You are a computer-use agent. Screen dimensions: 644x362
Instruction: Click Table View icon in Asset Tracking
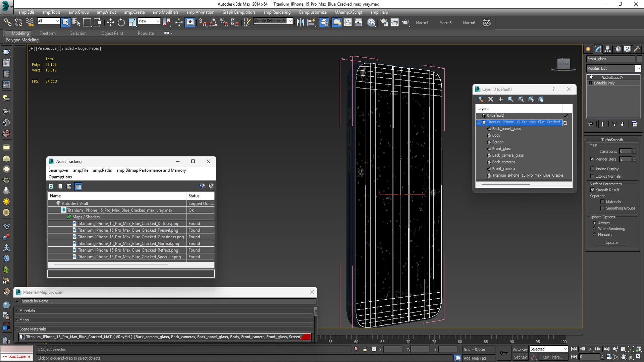coord(78,186)
